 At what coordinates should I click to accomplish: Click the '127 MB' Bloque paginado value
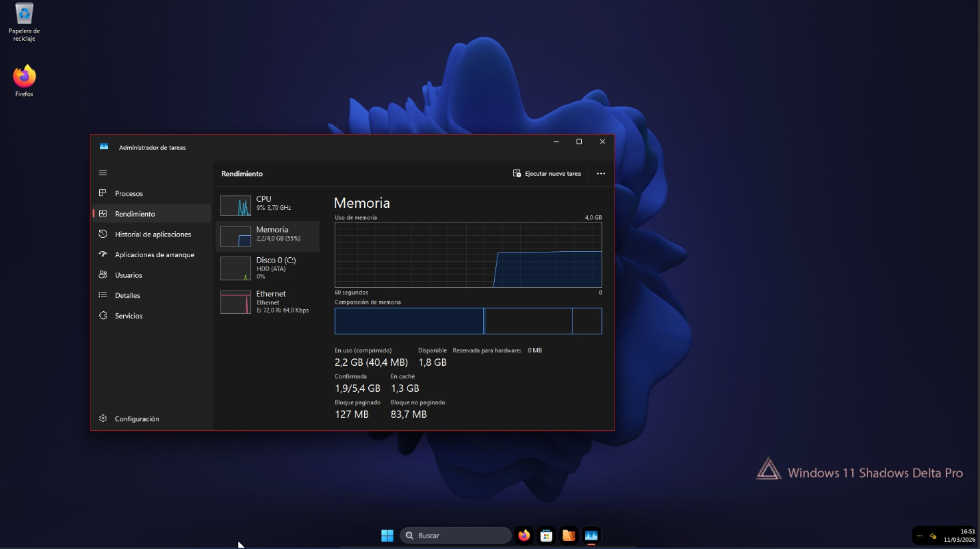click(352, 414)
